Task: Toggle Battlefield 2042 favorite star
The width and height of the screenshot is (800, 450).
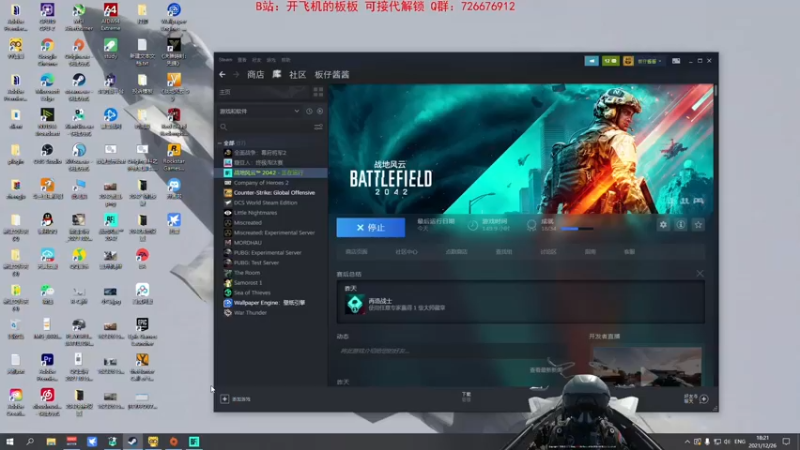Action: (698, 224)
